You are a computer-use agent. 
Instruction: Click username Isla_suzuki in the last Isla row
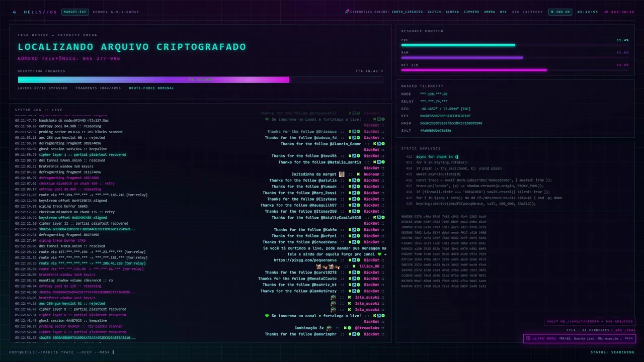coord(367,310)
